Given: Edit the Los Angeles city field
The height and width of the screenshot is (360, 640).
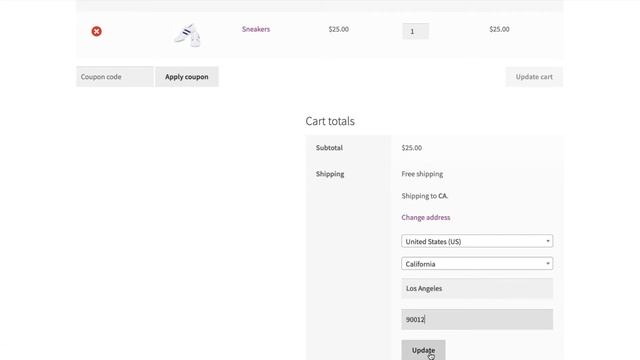Looking at the screenshot, I should 477,288.
